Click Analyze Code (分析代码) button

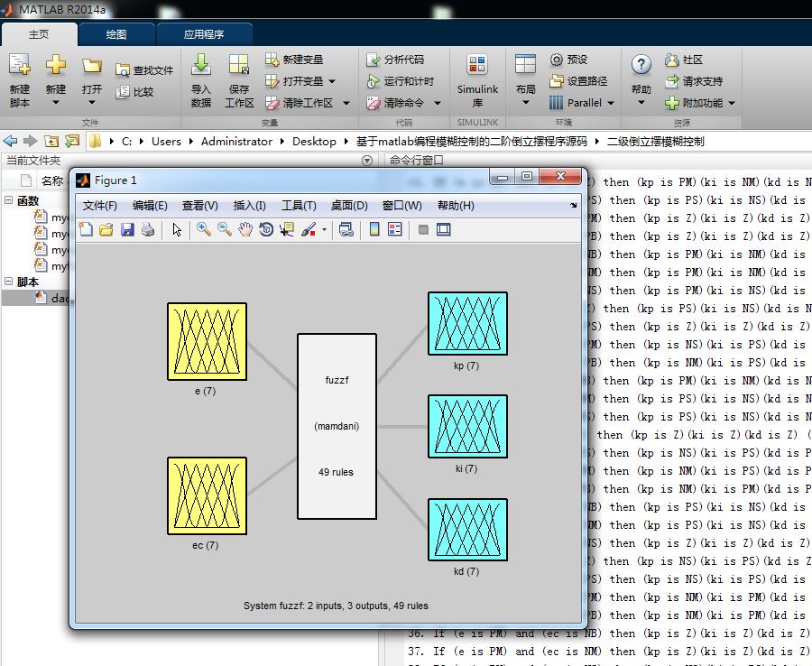click(395, 60)
